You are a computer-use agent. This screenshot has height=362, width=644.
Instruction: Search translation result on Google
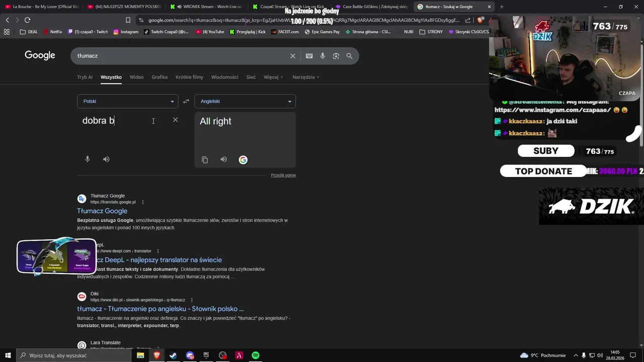click(x=243, y=160)
